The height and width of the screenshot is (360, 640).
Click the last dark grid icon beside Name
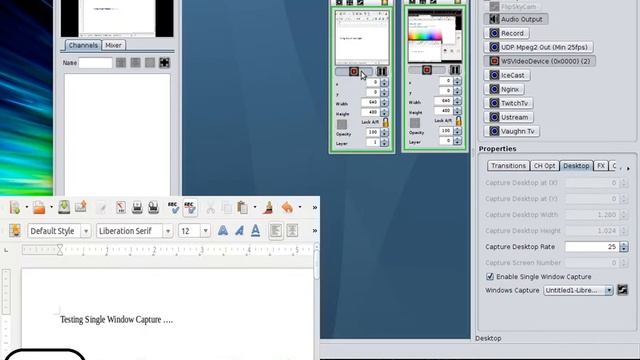point(164,63)
